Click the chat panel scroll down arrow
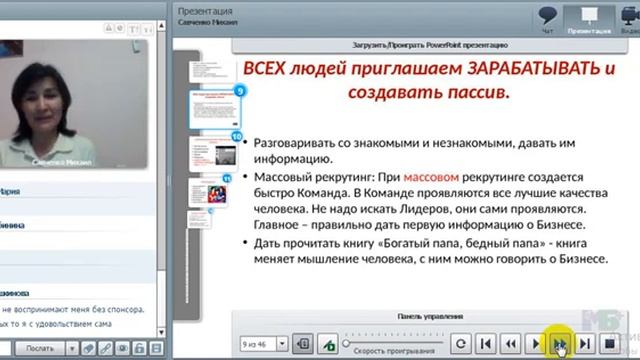The image size is (640, 360). pyautogui.click(x=161, y=332)
